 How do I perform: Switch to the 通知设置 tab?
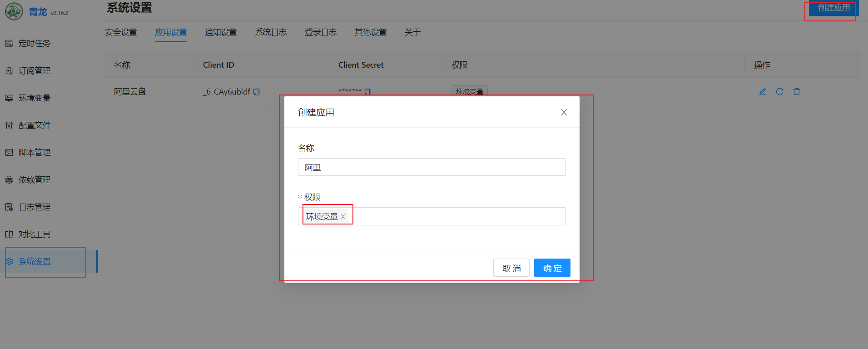(x=221, y=32)
